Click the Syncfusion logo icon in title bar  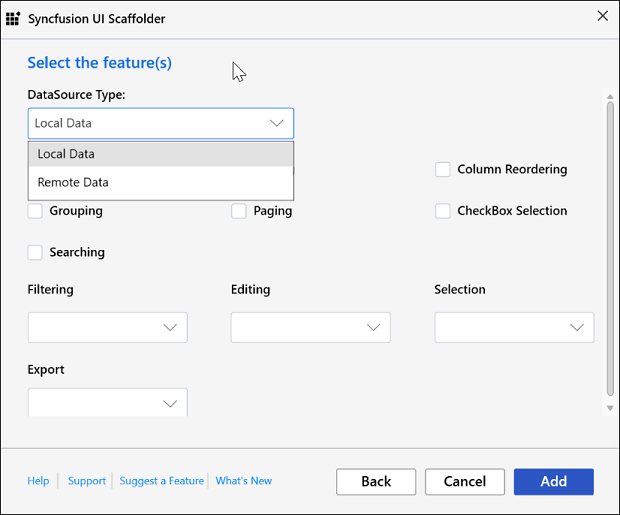[13, 18]
